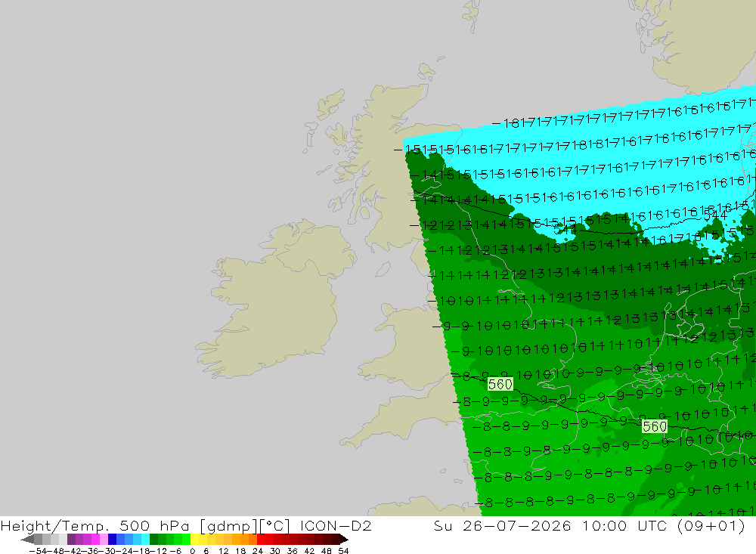Click the '-54' label at the scale's left end
The height and width of the screenshot is (554, 756).
point(38,551)
